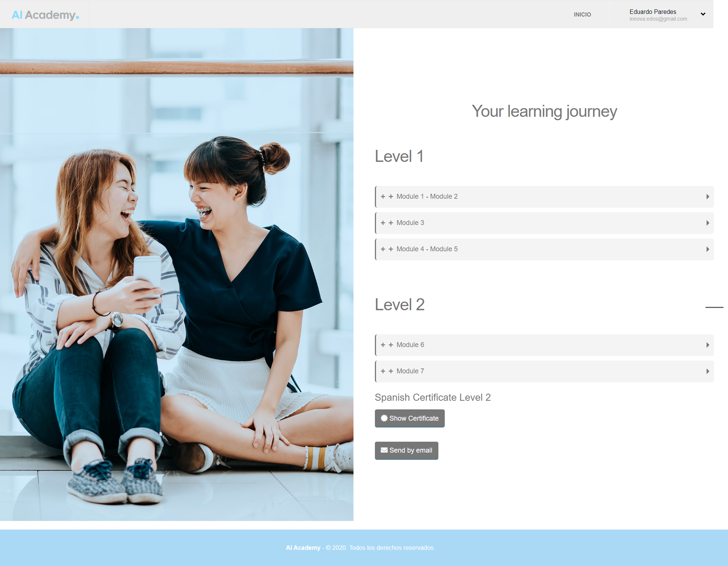The image size is (728, 566).
Task: Collapse Level 2 using the minus line
Action: pyautogui.click(x=714, y=307)
